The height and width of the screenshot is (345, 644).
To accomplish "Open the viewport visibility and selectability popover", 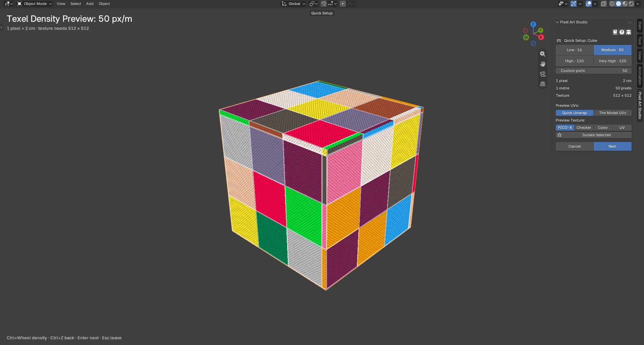I will [x=563, y=4].
